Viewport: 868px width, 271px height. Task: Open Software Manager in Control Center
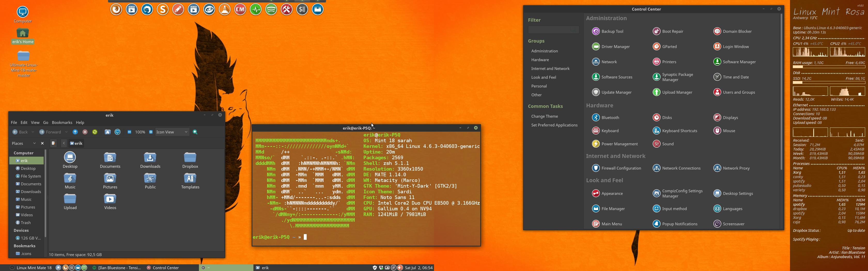pyautogui.click(x=734, y=62)
